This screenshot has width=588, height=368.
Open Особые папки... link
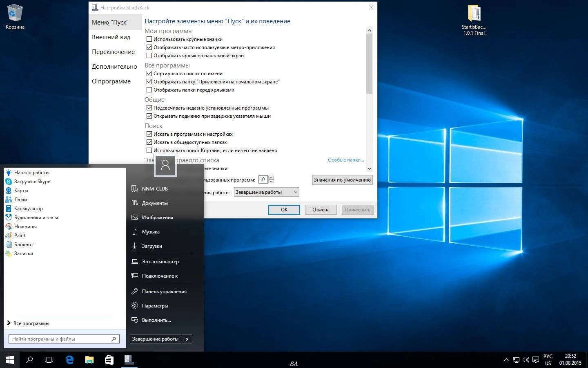(346, 160)
